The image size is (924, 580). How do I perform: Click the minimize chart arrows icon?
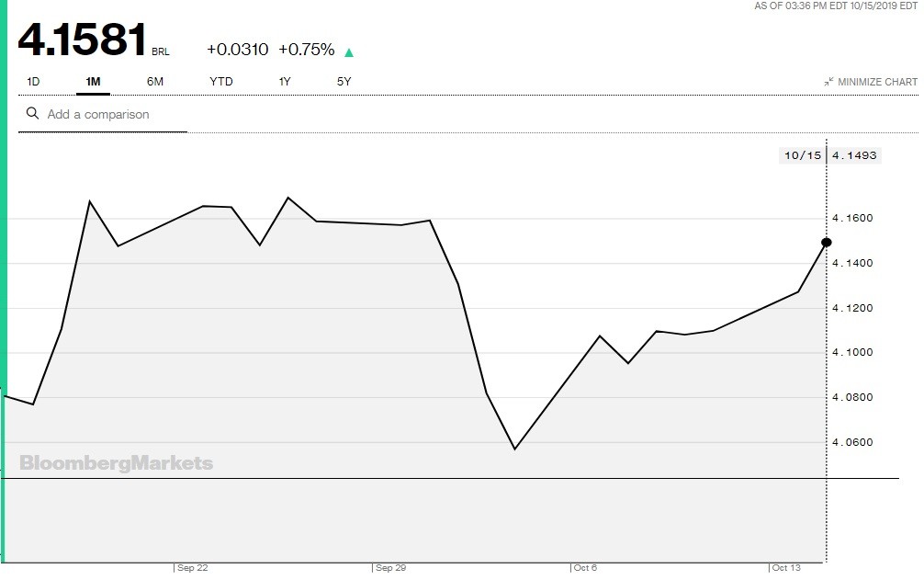(828, 82)
